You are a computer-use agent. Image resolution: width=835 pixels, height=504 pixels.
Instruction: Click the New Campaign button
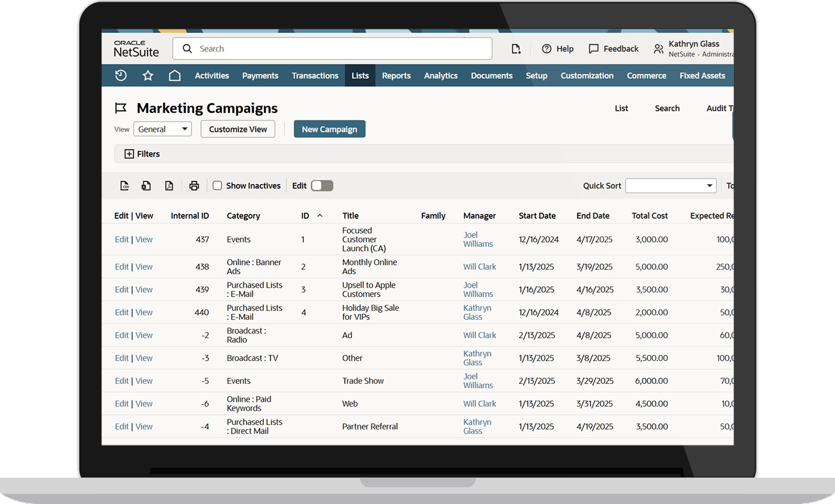click(329, 129)
